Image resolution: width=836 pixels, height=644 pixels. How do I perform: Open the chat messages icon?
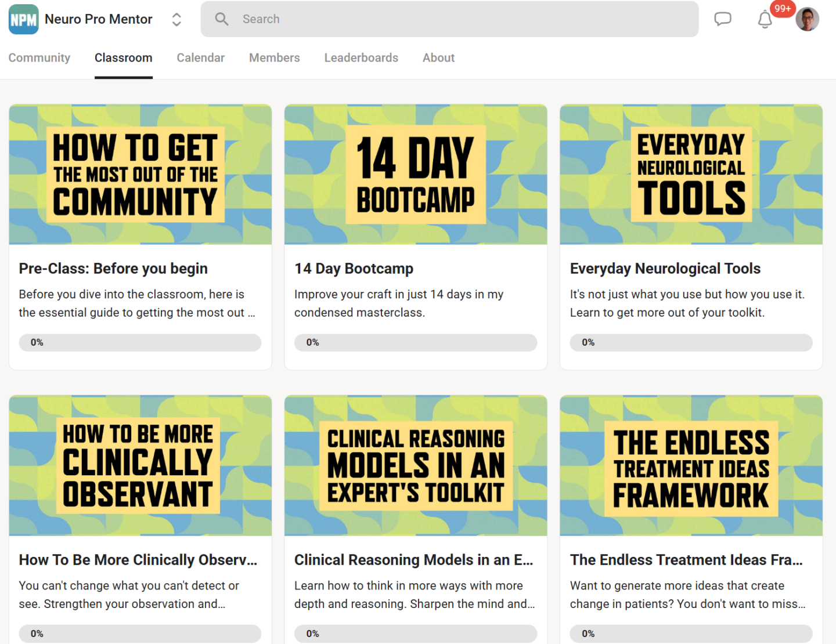tap(722, 19)
